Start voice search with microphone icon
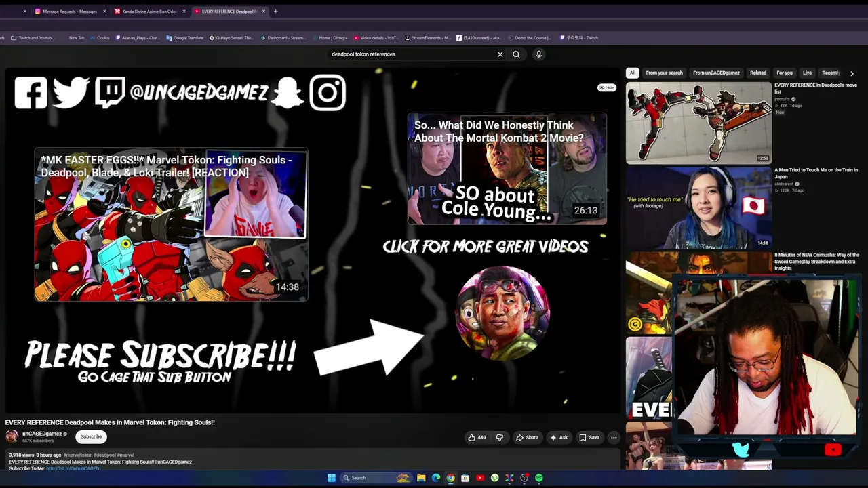Viewport: 868px width, 488px height. (x=538, y=54)
